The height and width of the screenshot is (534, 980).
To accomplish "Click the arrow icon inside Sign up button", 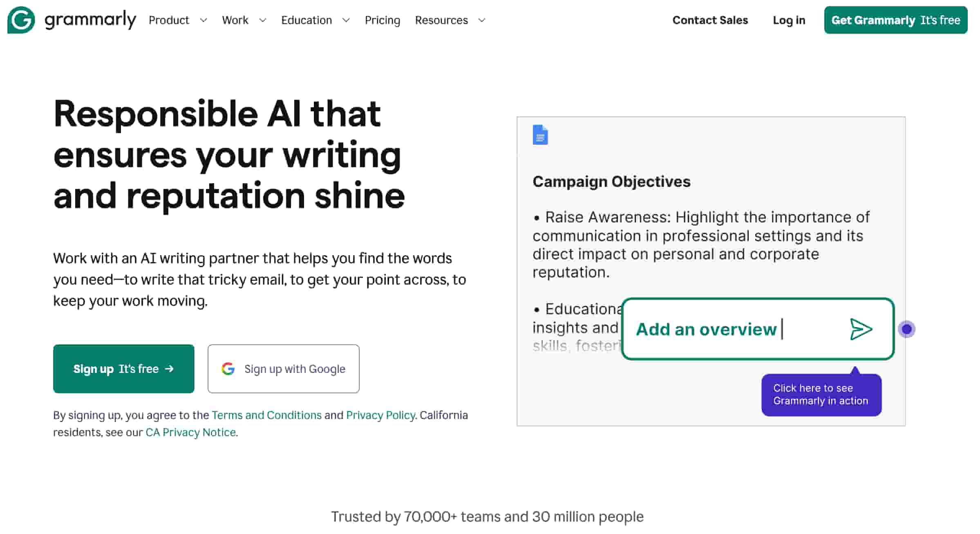I will click(x=169, y=368).
